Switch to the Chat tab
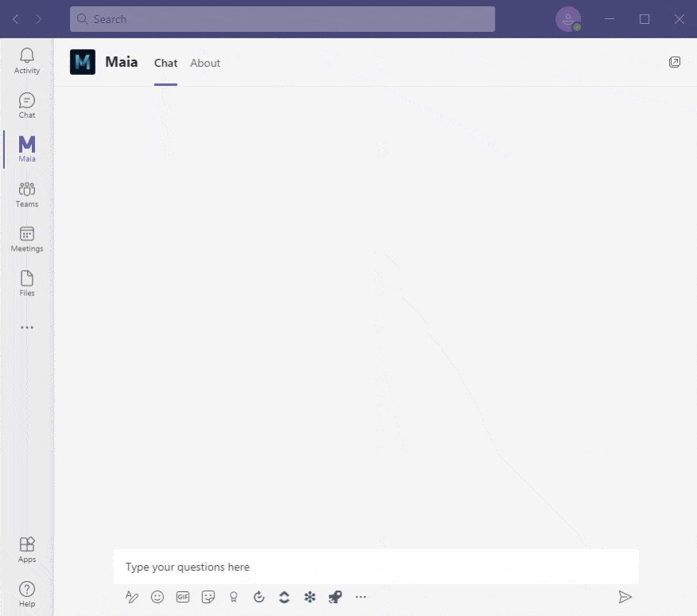 [x=165, y=63]
